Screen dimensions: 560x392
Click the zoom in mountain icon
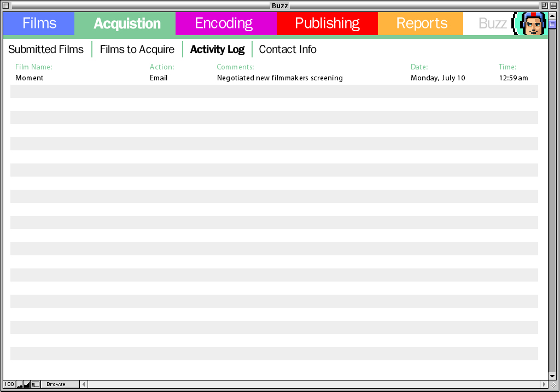point(27,384)
